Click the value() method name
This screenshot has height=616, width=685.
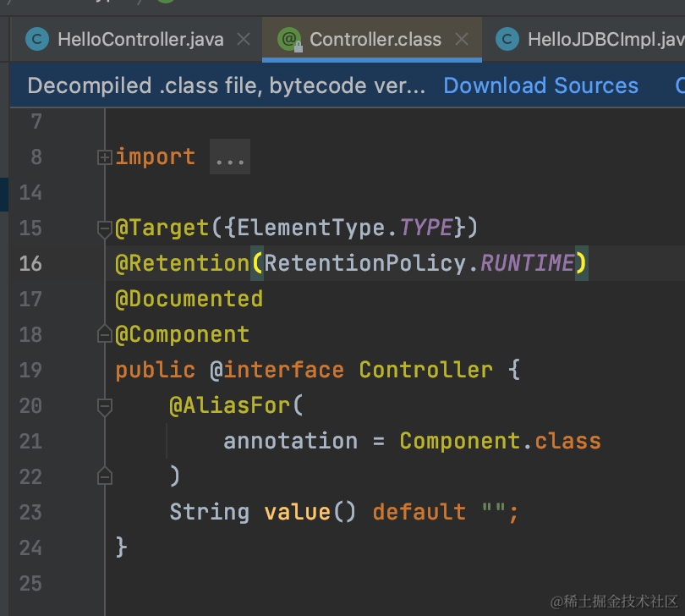pos(297,513)
